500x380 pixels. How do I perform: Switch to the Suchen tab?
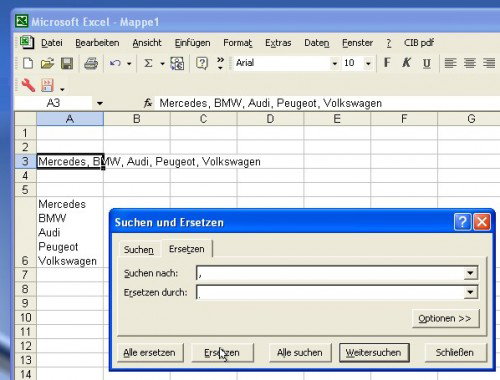click(139, 249)
